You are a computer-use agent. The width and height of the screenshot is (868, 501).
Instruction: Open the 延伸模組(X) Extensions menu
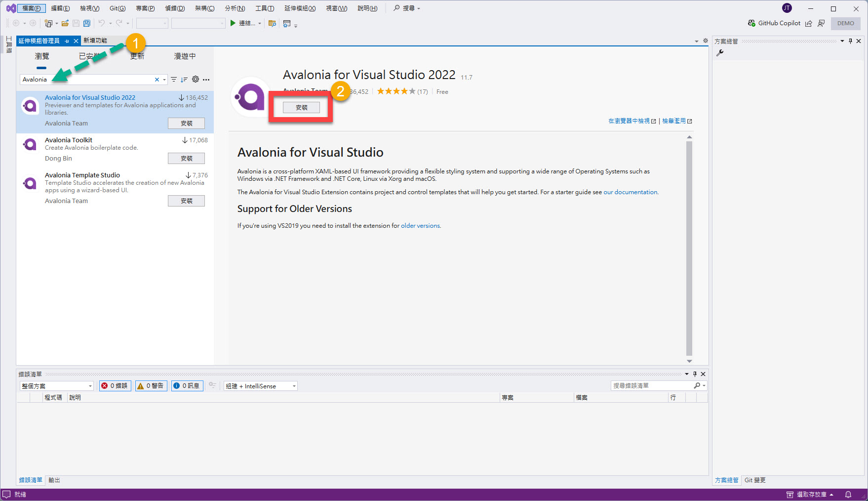[x=300, y=8]
